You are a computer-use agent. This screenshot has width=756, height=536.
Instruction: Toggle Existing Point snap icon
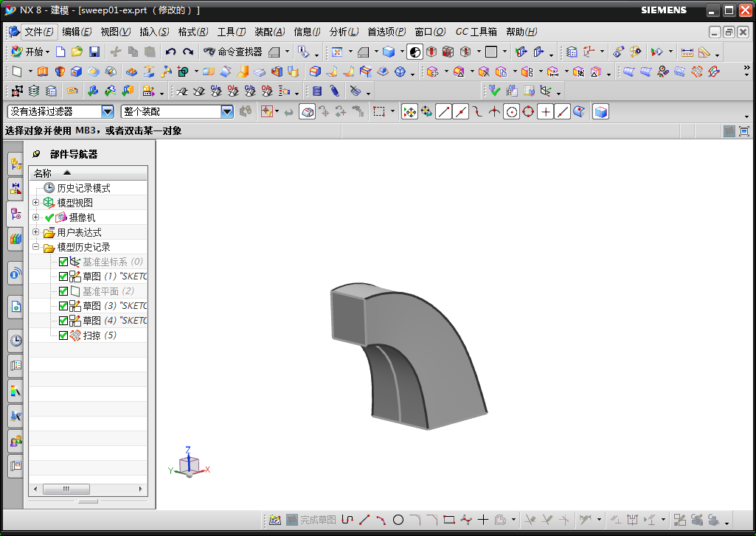click(x=546, y=112)
